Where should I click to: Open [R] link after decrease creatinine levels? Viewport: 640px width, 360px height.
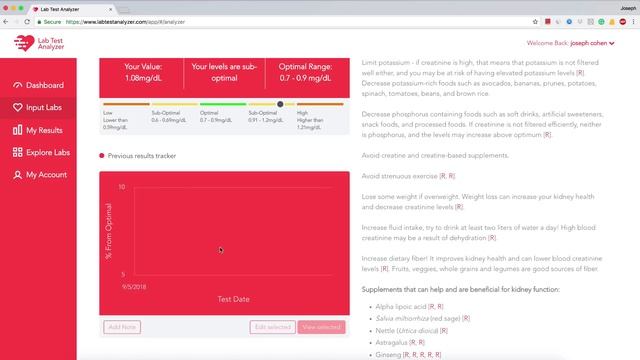pos(459,207)
